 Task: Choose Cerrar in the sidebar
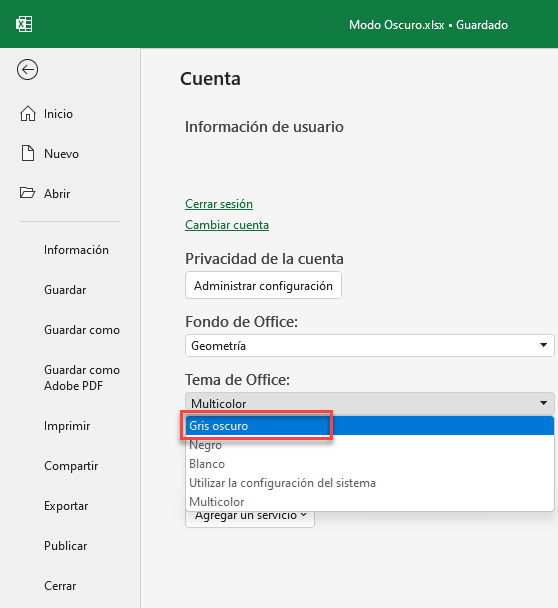(60, 586)
